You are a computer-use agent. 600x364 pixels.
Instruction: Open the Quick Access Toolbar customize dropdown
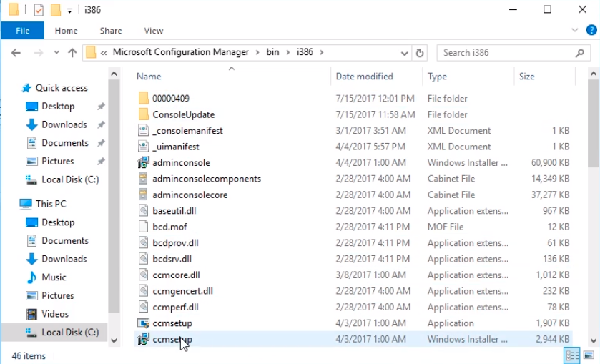(69, 11)
